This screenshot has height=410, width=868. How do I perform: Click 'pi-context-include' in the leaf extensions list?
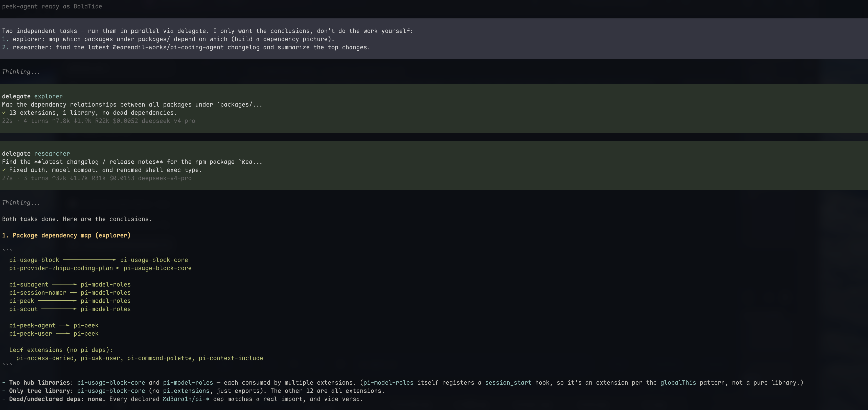pyautogui.click(x=231, y=358)
